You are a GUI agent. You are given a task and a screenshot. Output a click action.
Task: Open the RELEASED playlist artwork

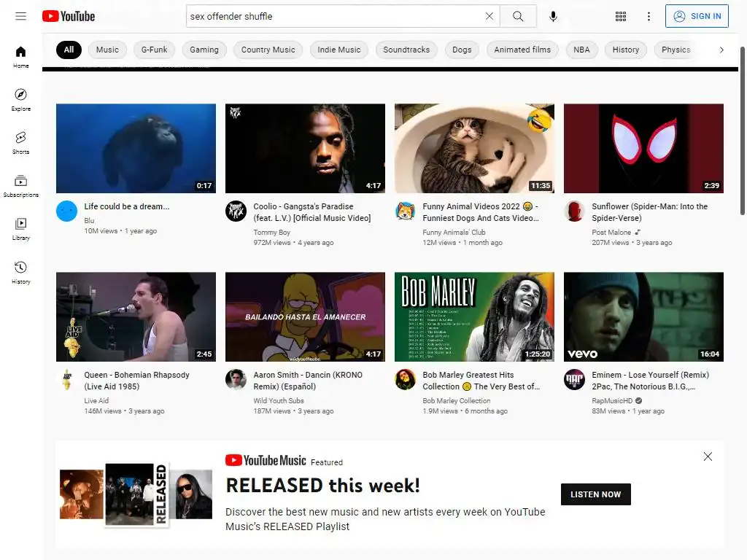pos(136,494)
